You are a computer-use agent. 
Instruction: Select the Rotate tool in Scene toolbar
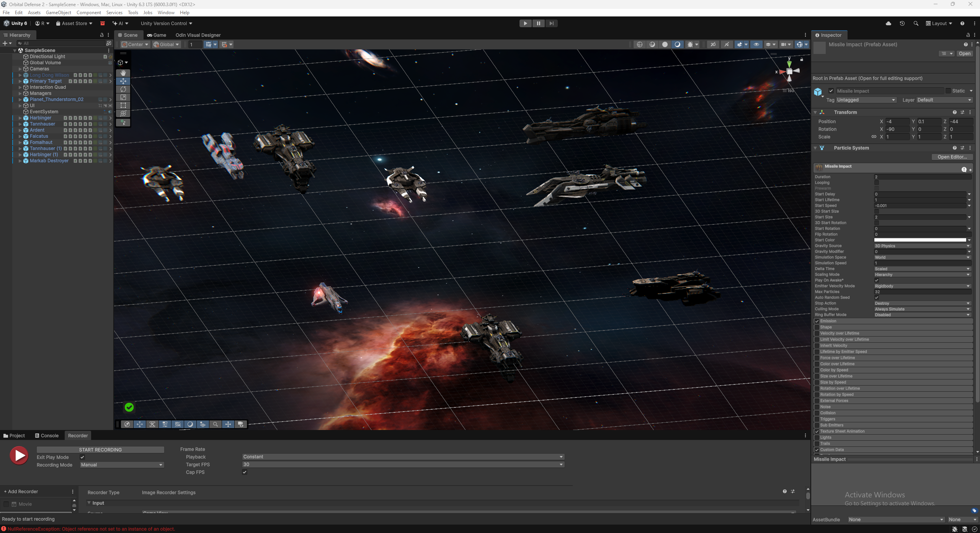[123, 89]
